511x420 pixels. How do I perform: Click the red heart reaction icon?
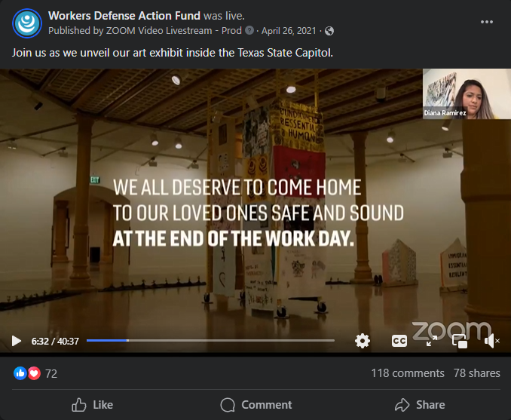tap(34, 373)
